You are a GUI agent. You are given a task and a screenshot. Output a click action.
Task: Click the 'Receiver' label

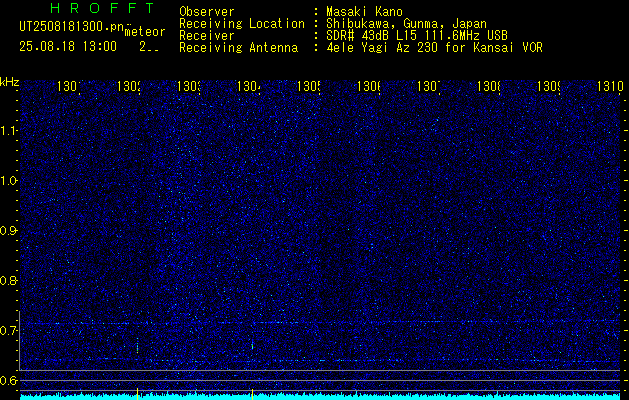pos(207,36)
